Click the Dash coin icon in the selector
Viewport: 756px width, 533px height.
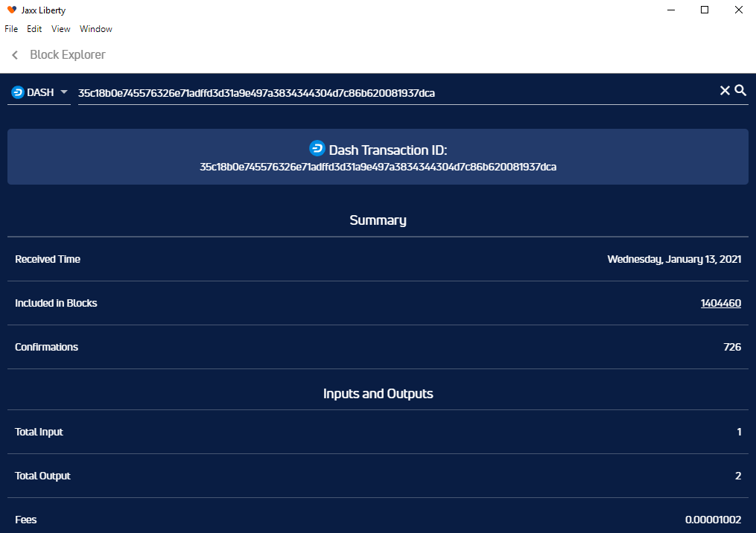pyautogui.click(x=18, y=92)
